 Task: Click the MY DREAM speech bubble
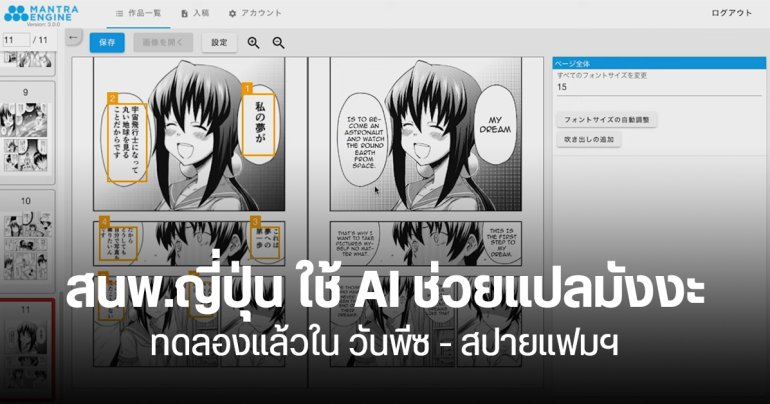click(495, 124)
